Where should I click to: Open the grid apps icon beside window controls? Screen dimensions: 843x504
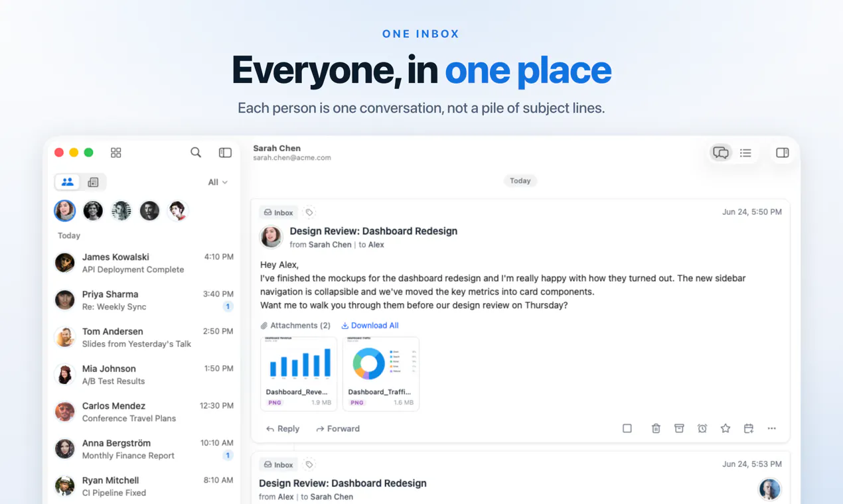pyautogui.click(x=116, y=153)
